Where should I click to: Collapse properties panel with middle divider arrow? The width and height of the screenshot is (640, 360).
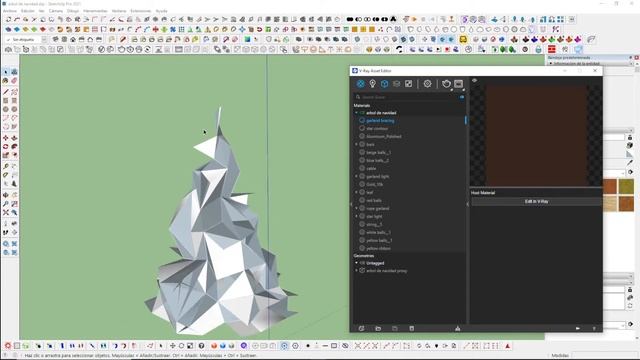click(x=468, y=204)
